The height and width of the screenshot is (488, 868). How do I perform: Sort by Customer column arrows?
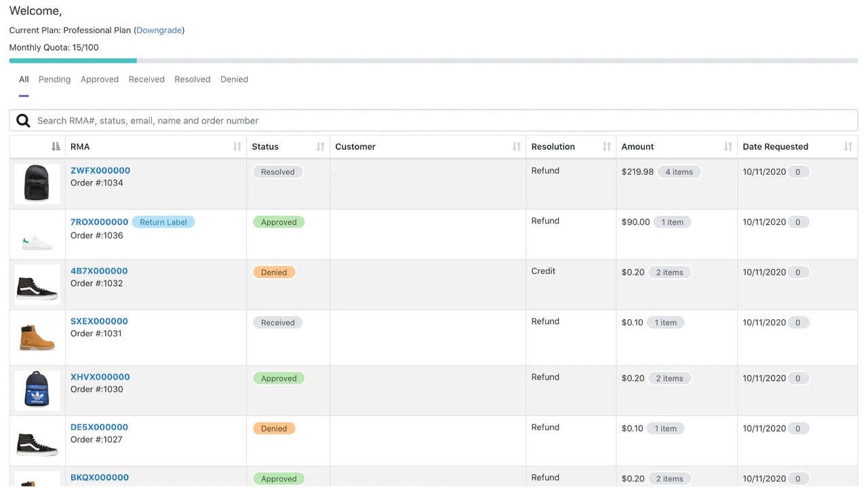[517, 146]
